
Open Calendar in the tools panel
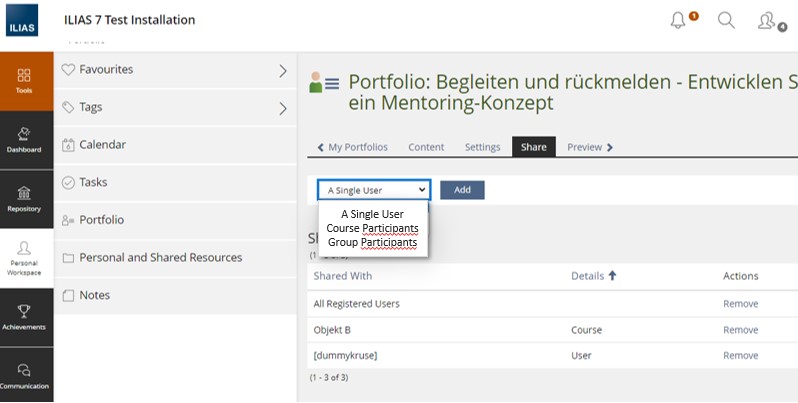coord(101,145)
